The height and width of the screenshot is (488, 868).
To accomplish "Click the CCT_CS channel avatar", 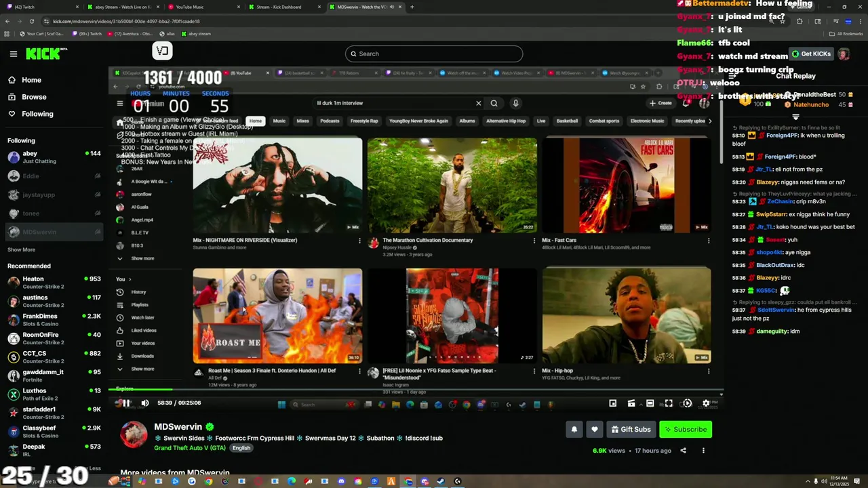I will [x=14, y=357].
